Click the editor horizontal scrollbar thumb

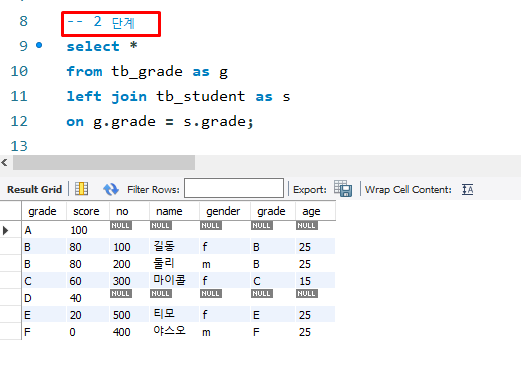pyautogui.click(x=104, y=162)
